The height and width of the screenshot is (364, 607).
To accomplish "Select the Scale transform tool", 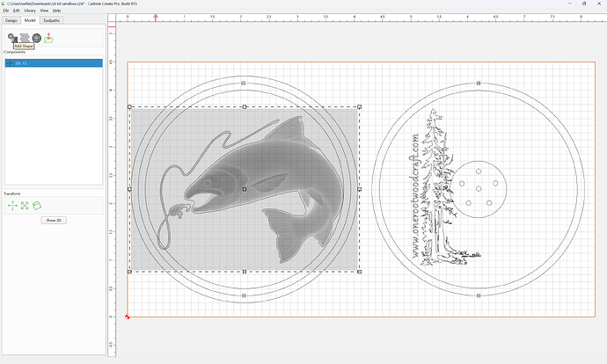I will tap(25, 206).
